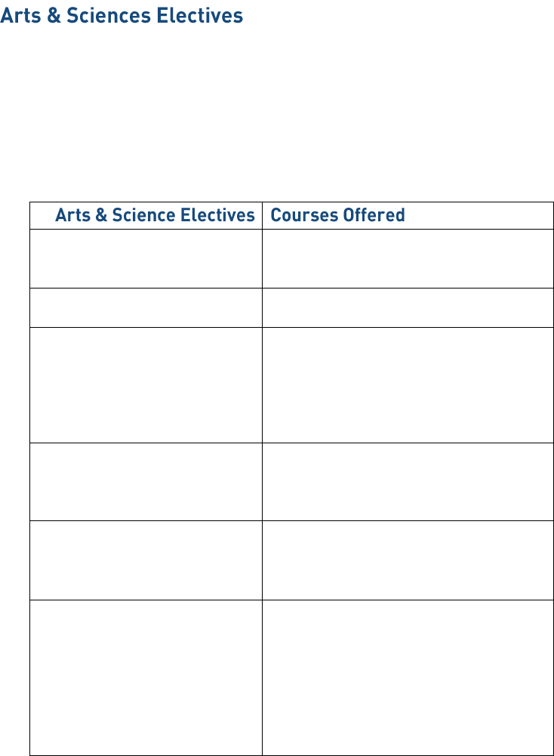Click fifth-row cell in Arts & Science Electives column
Screen dimensions: 554x756
tap(146, 560)
